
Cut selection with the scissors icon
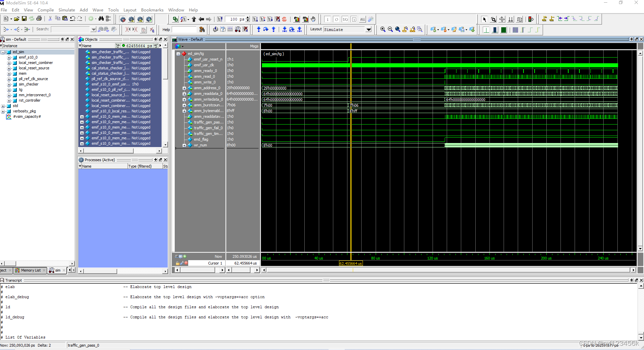[x=50, y=19]
